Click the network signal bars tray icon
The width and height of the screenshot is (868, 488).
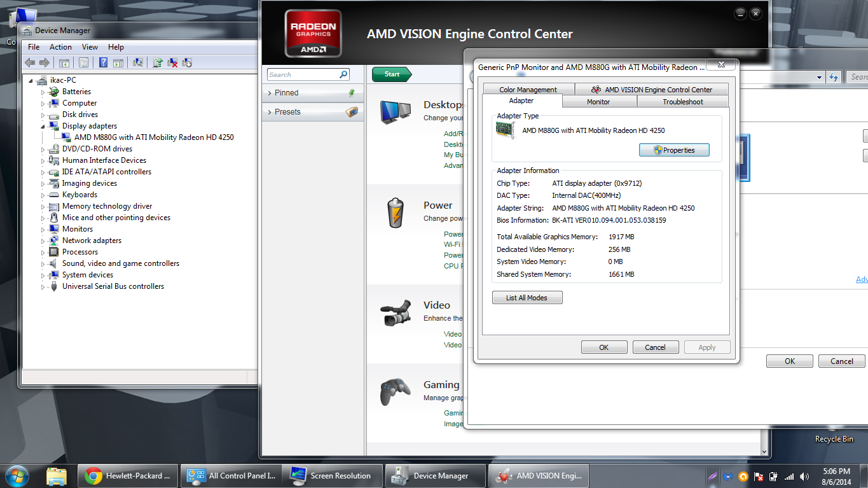789,476
